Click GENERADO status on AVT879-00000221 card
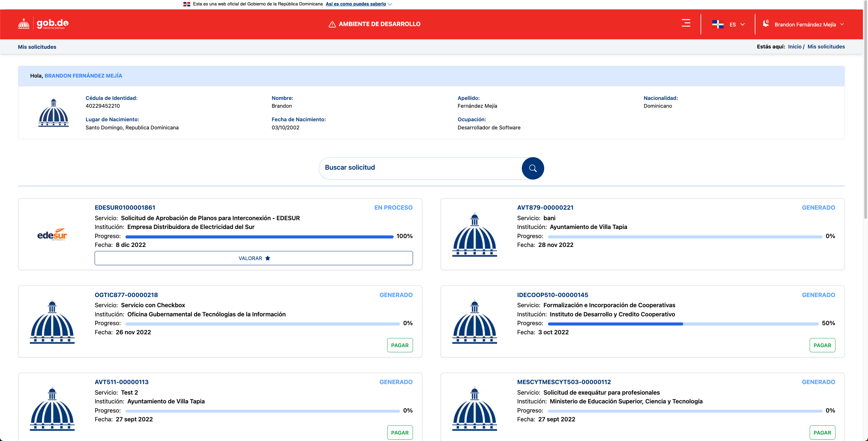 tap(818, 208)
